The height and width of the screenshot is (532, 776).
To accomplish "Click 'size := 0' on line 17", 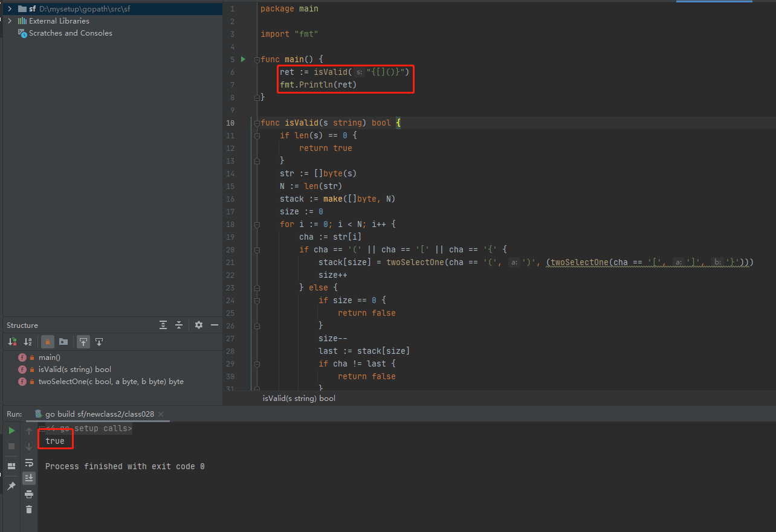I will 302,211.
